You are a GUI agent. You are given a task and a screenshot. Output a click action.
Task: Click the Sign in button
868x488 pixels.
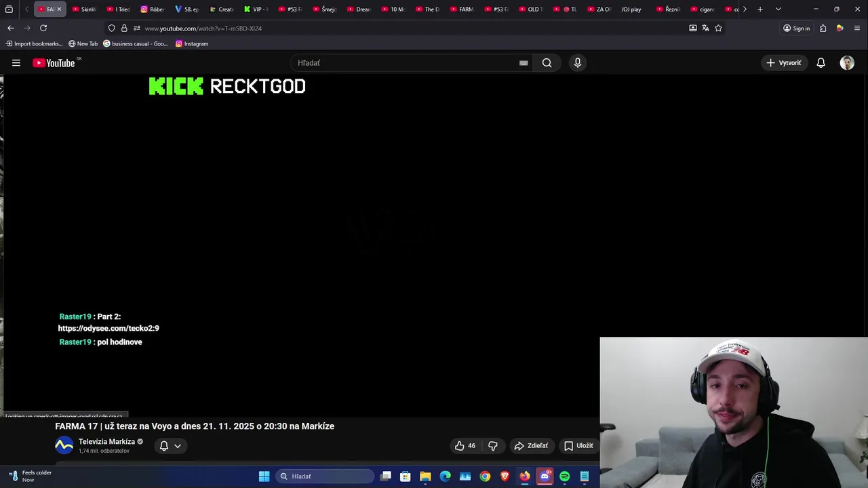796,28
